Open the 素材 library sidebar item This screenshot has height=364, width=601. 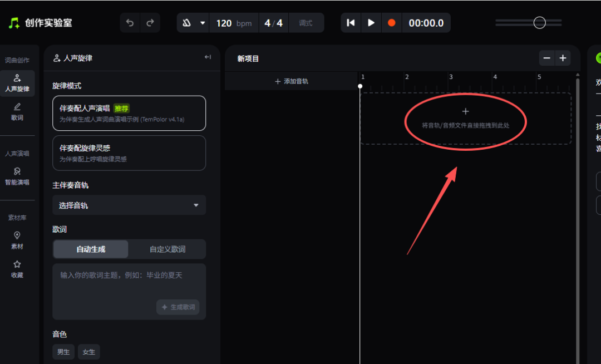tap(17, 240)
